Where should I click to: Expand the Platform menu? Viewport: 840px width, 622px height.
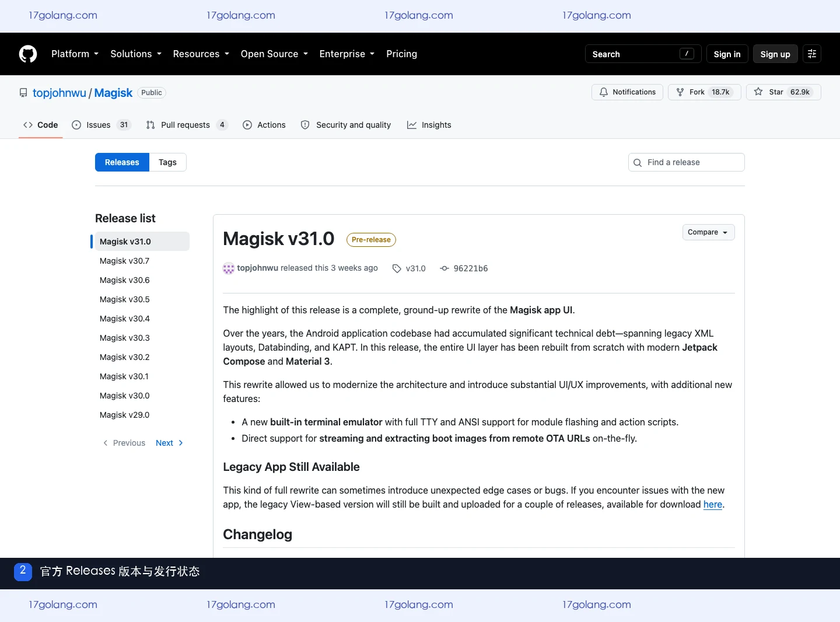pos(75,54)
